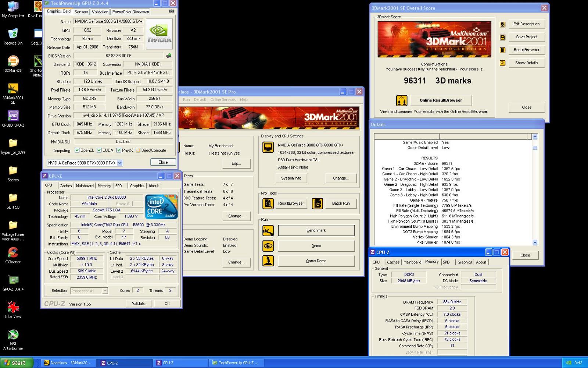
Task: Click the OK button in CPU-Z
Action: (x=167, y=304)
